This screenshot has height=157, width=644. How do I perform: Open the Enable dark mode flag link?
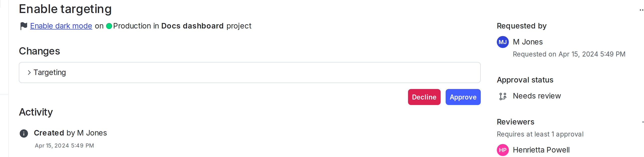[x=61, y=26]
